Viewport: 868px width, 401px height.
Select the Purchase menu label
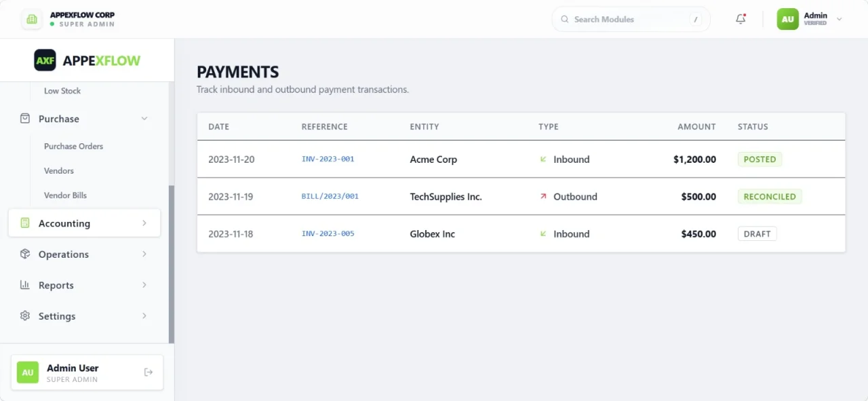coord(59,119)
